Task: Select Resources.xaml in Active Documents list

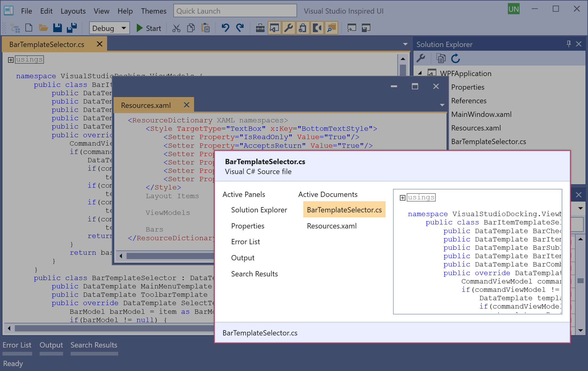Action: tap(331, 226)
